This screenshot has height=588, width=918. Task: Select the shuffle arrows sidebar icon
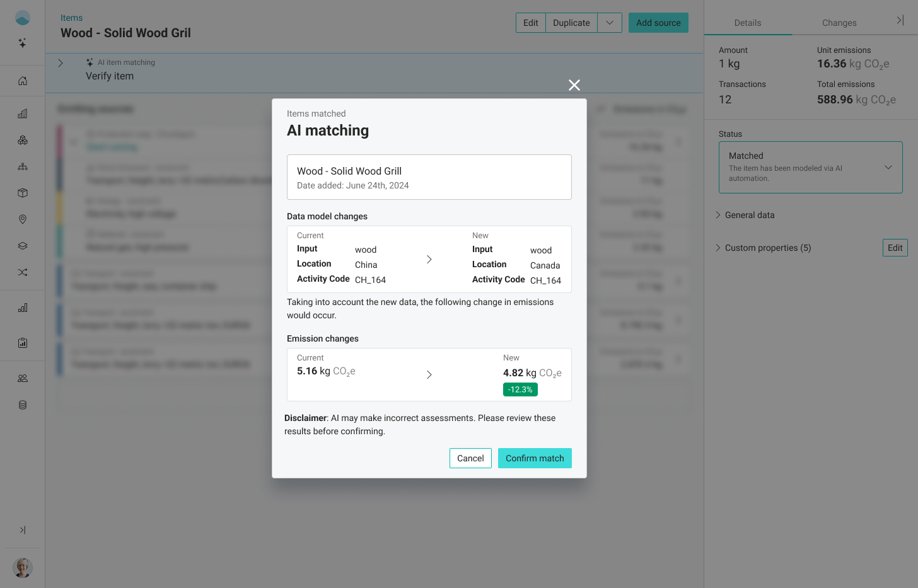(23, 272)
